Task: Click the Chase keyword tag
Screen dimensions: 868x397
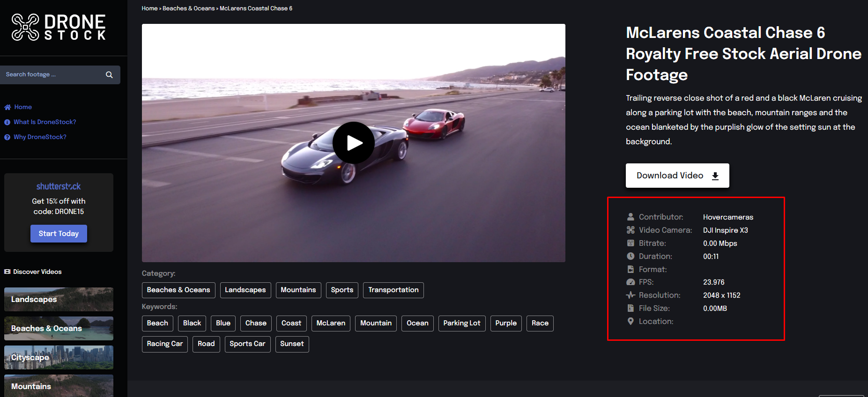Action: click(256, 323)
